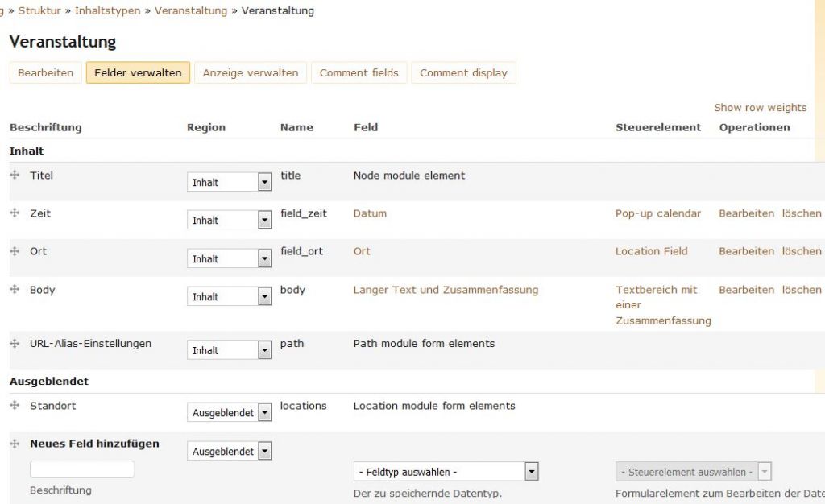Click the drag handle beside Zeit field
Image resolution: width=825 pixels, height=504 pixels.
[15, 213]
